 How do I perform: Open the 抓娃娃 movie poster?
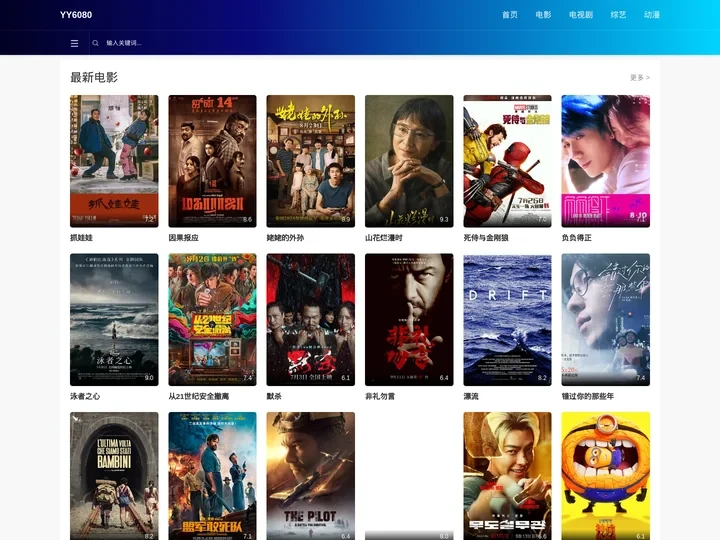(x=114, y=161)
